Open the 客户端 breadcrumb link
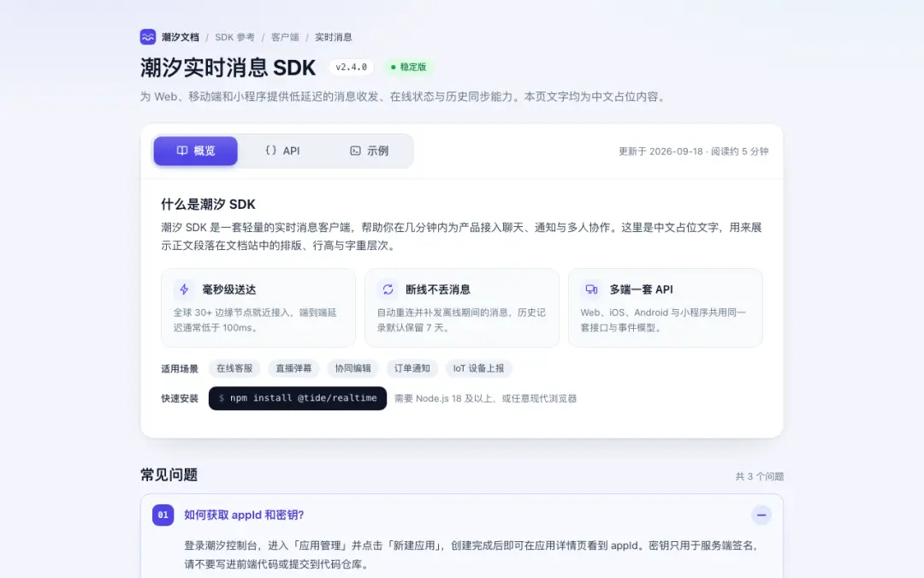The image size is (924, 578). coord(285,37)
